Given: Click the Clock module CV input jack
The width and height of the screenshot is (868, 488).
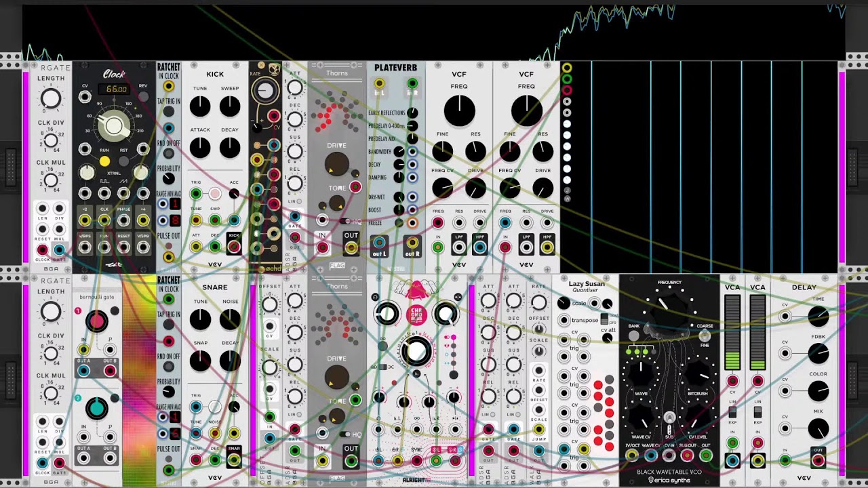Looking at the screenshot, I should tap(85, 98).
